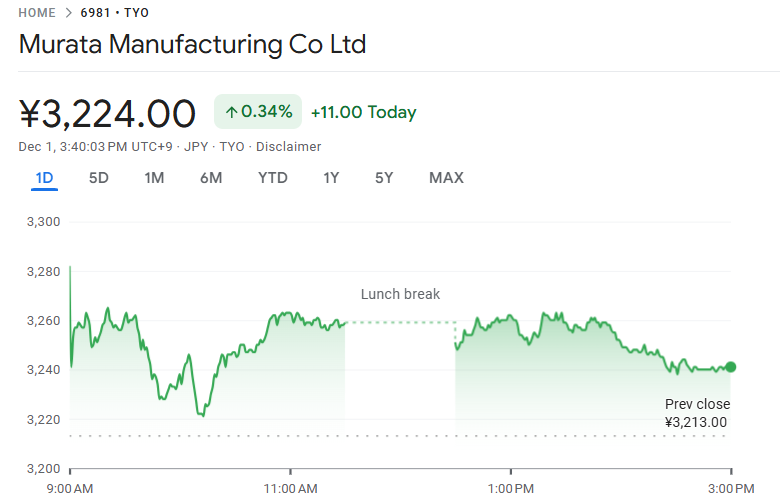Switch to the 5Y range tab
780x504 pixels.
[384, 178]
